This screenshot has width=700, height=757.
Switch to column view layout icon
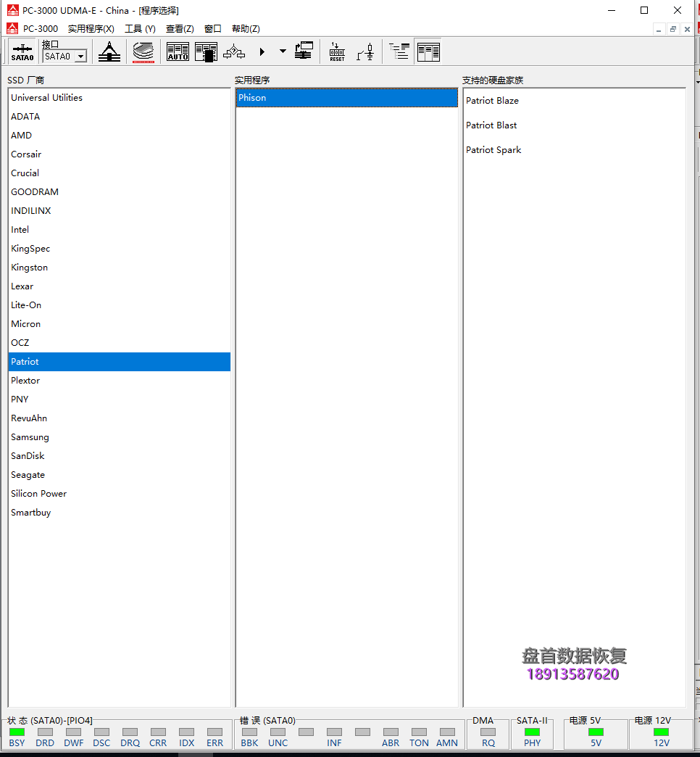pos(428,51)
